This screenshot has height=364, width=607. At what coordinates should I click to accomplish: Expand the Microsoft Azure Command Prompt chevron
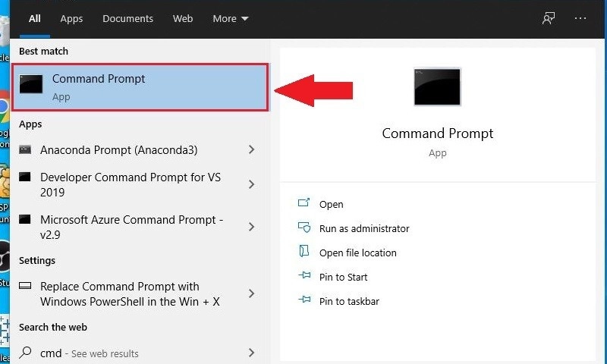click(x=251, y=227)
